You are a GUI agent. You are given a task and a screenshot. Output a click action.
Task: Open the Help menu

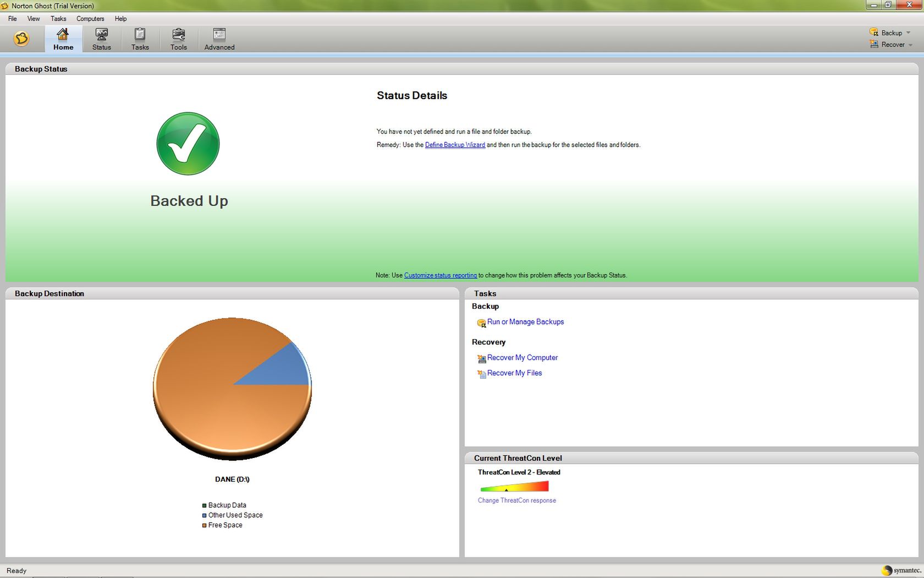(120, 19)
